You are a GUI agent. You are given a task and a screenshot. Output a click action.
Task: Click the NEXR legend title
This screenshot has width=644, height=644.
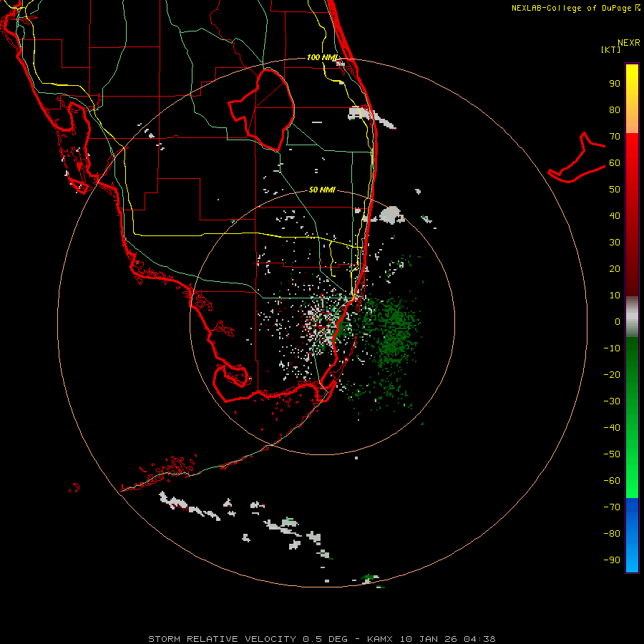(628, 43)
